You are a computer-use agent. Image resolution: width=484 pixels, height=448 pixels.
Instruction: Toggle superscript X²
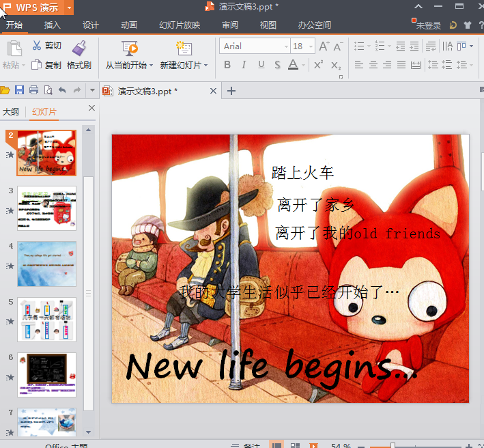coord(318,65)
